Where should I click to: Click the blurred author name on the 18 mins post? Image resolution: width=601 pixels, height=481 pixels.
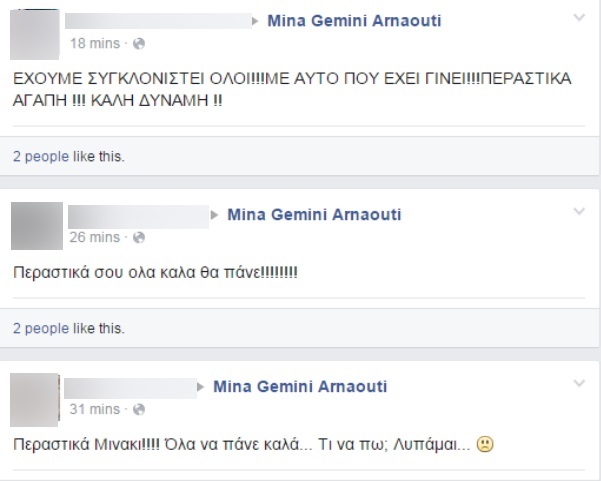(x=158, y=21)
